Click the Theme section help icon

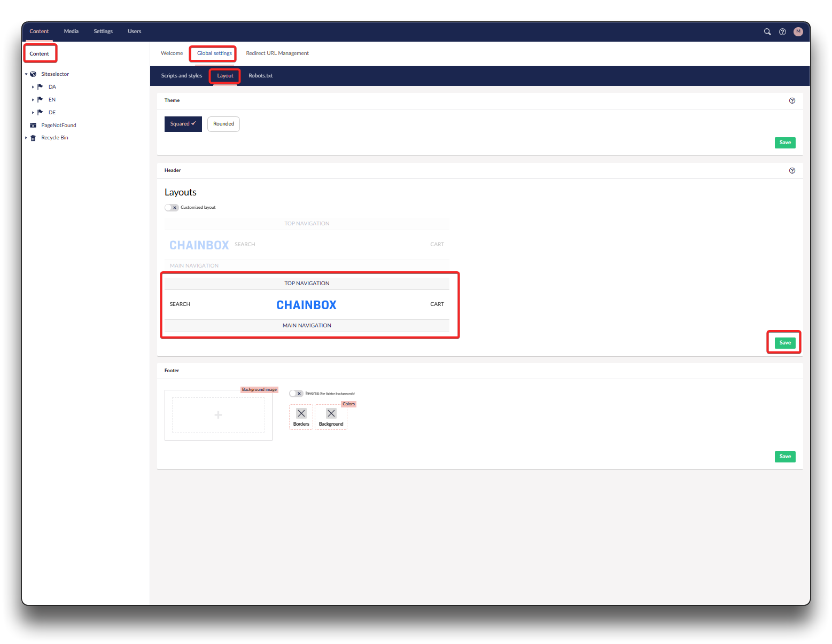[792, 101]
